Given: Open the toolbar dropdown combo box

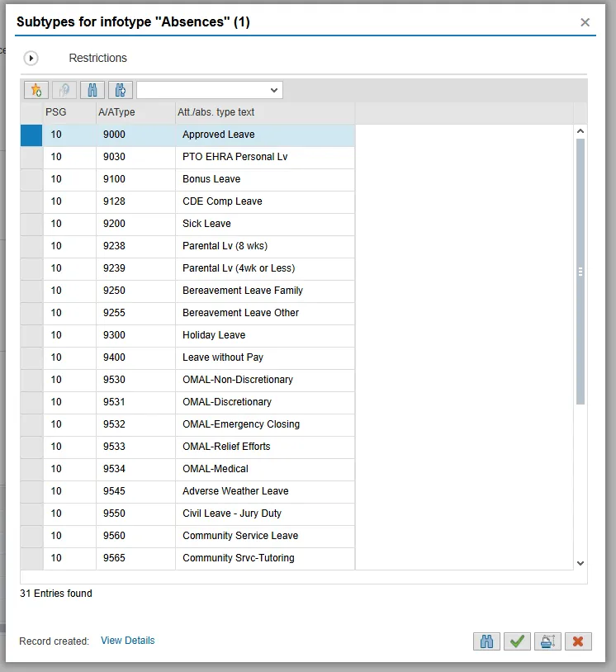Looking at the screenshot, I should tap(210, 90).
